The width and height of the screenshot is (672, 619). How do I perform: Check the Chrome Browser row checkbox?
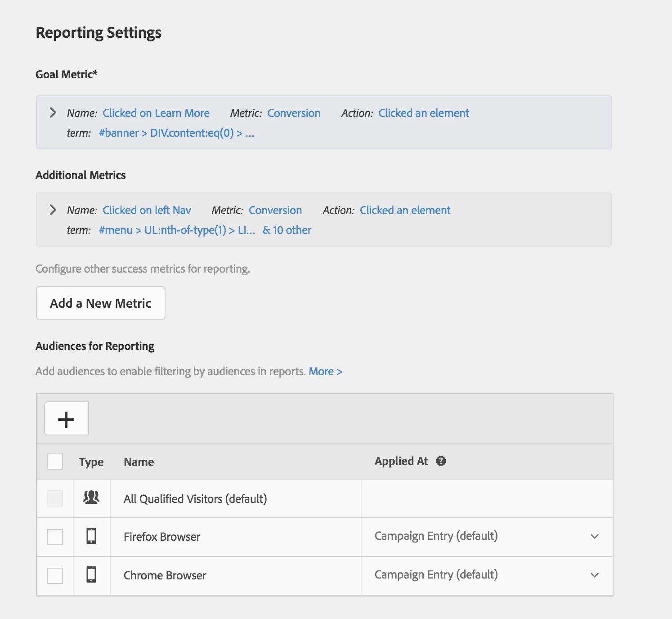55,575
